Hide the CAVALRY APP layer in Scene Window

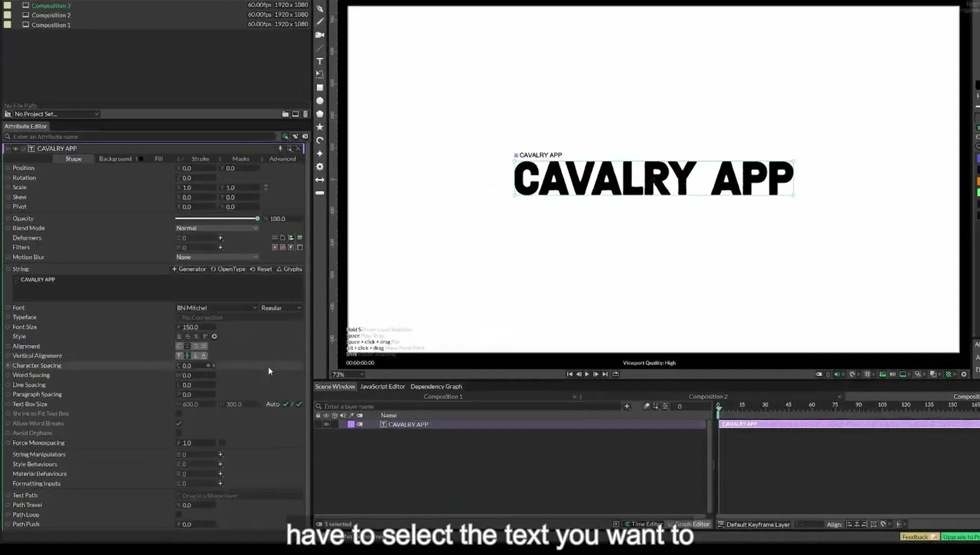pos(326,424)
